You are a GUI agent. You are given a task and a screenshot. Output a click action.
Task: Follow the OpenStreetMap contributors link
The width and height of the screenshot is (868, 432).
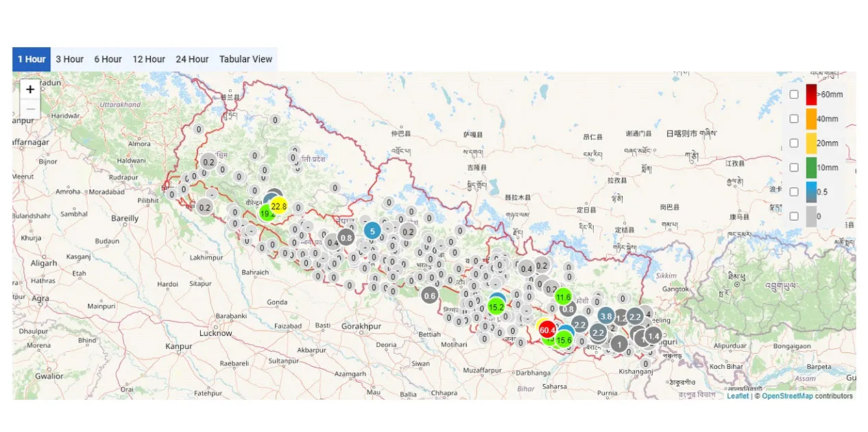(787, 396)
